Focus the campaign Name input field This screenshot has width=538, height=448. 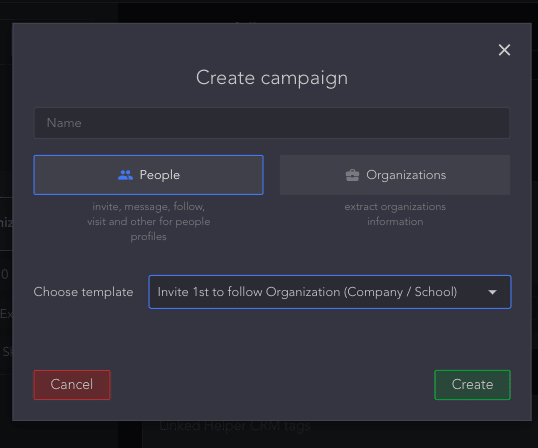point(271,123)
